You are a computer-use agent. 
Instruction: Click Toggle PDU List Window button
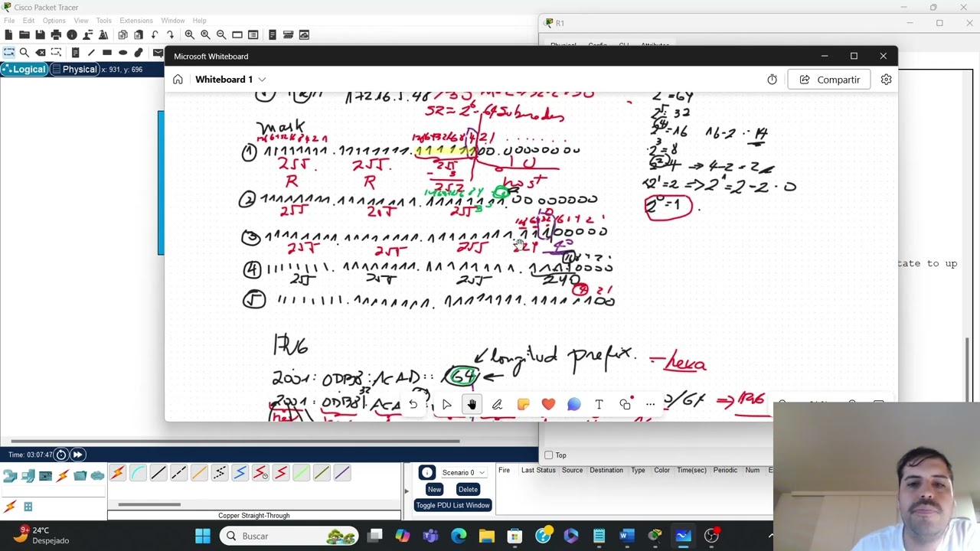coord(452,505)
